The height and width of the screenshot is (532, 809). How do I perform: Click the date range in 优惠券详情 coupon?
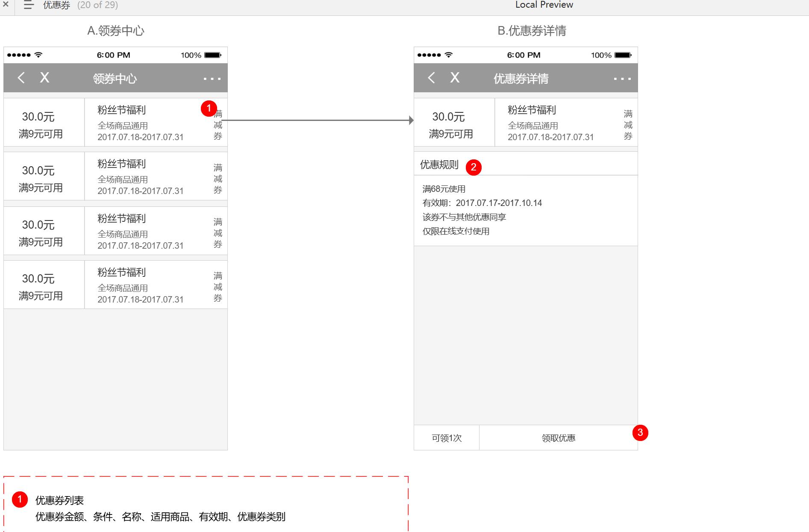pyautogui.click(x=550, y=137)
